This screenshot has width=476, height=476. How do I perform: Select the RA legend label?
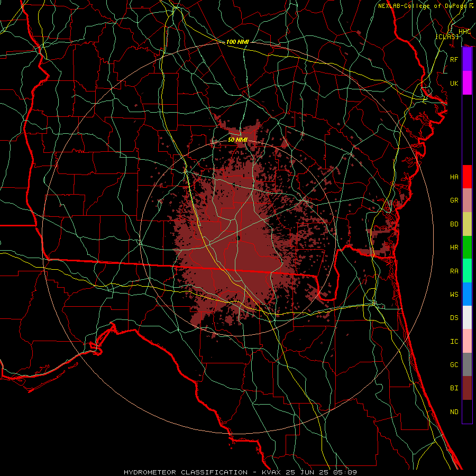coord(454,271)
